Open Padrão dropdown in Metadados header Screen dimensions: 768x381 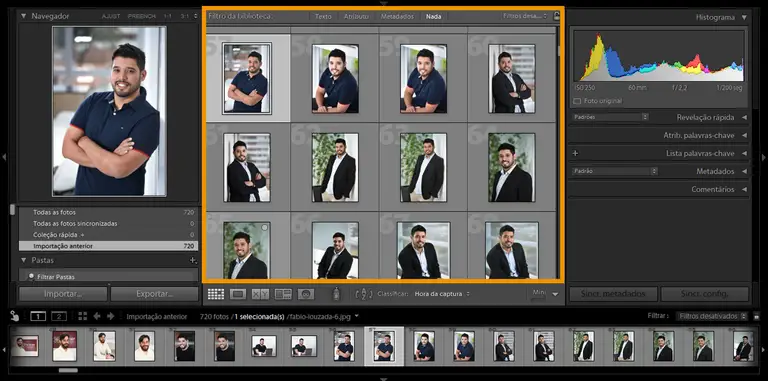point(615,171)
